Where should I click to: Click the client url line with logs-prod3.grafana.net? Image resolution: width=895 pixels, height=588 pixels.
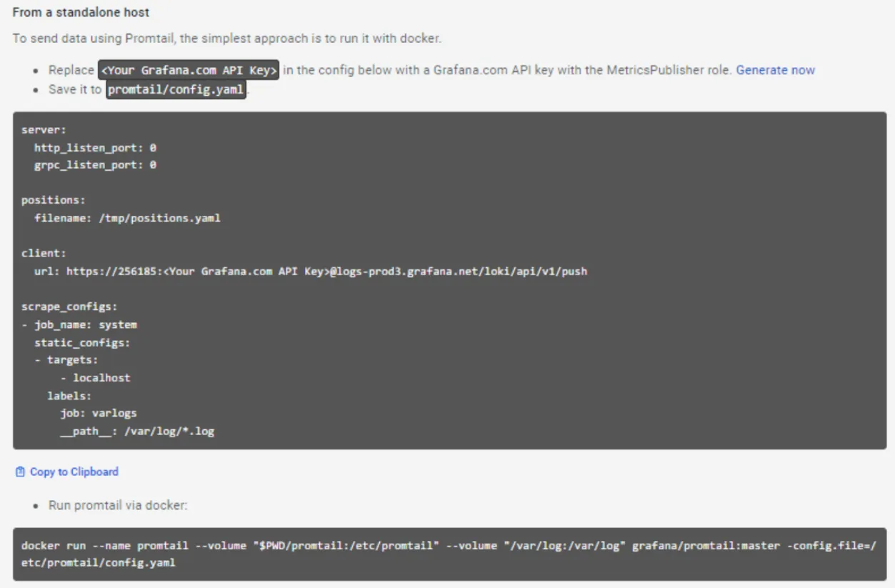coord(311,271)
